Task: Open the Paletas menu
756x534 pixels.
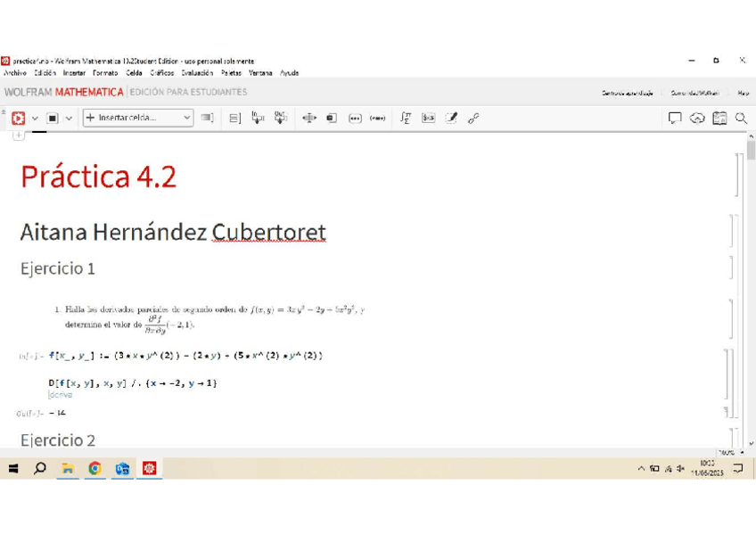Action: click(x=231, y=73)
